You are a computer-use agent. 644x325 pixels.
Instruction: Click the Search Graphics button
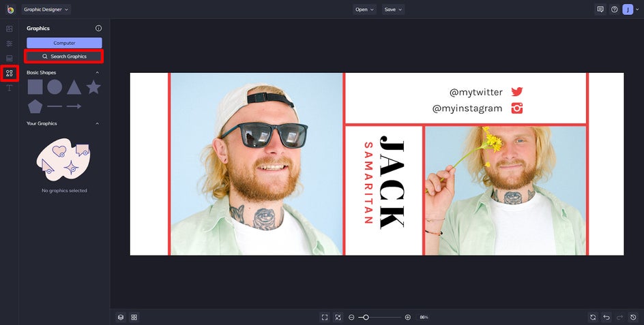click(x=65, y=57)
